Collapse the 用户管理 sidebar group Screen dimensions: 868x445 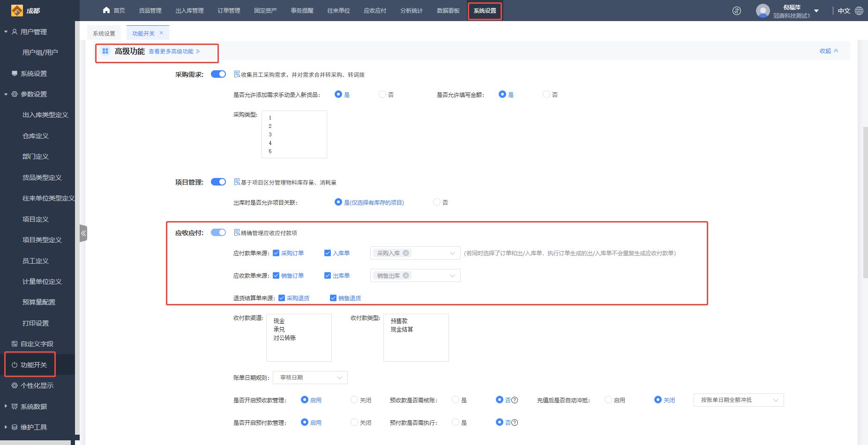[6, 32]
